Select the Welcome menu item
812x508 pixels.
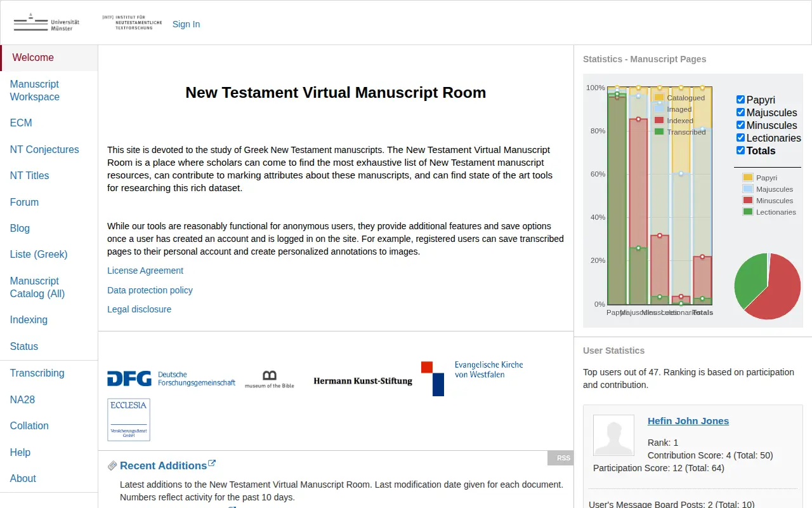(x=49, y=58)
